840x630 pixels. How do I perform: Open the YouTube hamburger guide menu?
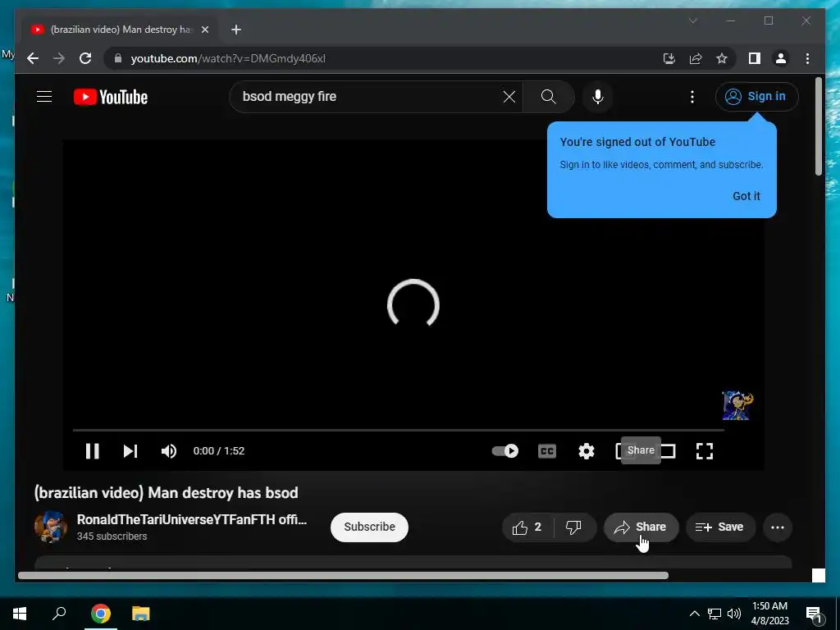[x=44, y=97]
